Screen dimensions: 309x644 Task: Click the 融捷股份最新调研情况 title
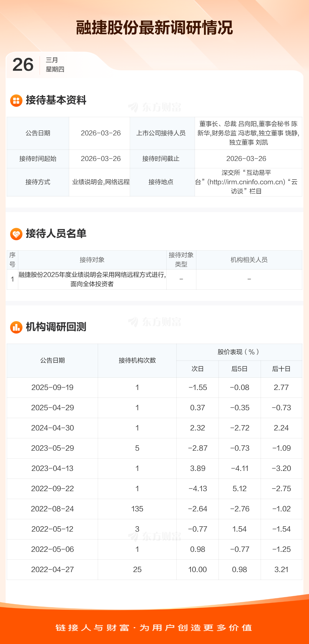pos(154,28)
